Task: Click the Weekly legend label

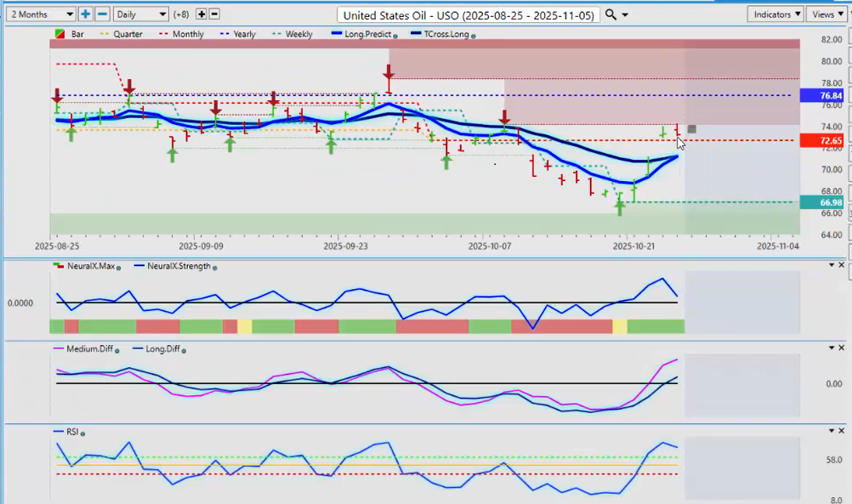Action: pos(298,35)
